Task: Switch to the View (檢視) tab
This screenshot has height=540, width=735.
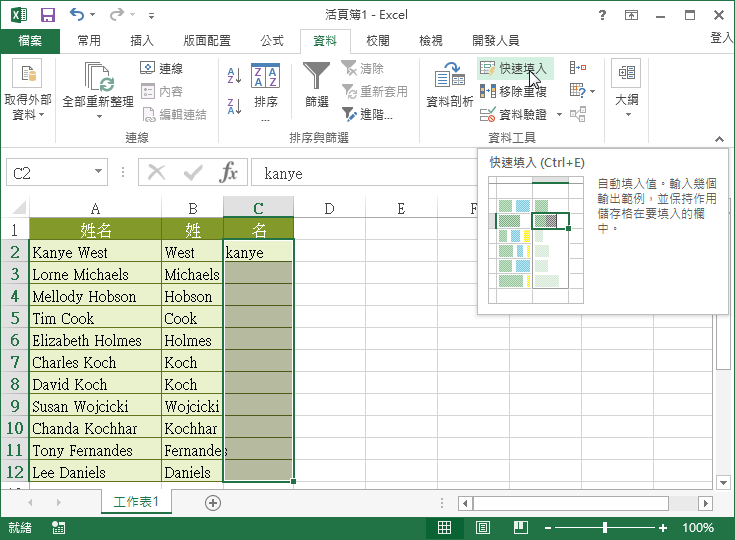Action: (x=431, y=41)
